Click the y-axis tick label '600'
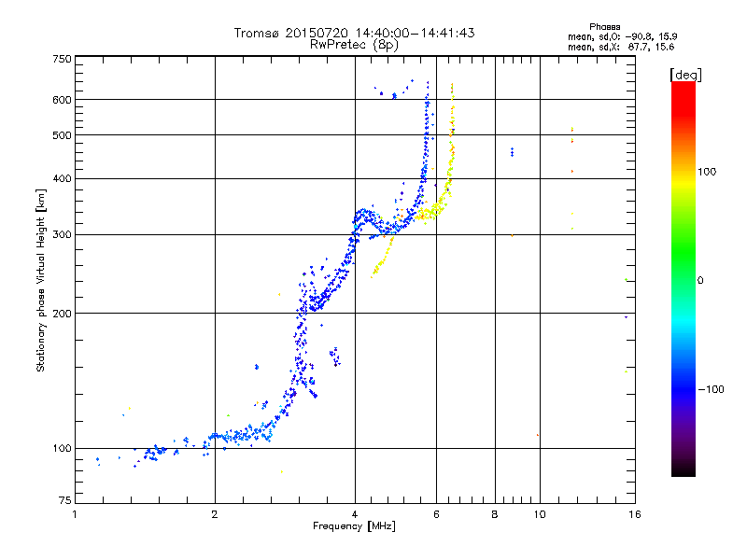 click(62, 100)
